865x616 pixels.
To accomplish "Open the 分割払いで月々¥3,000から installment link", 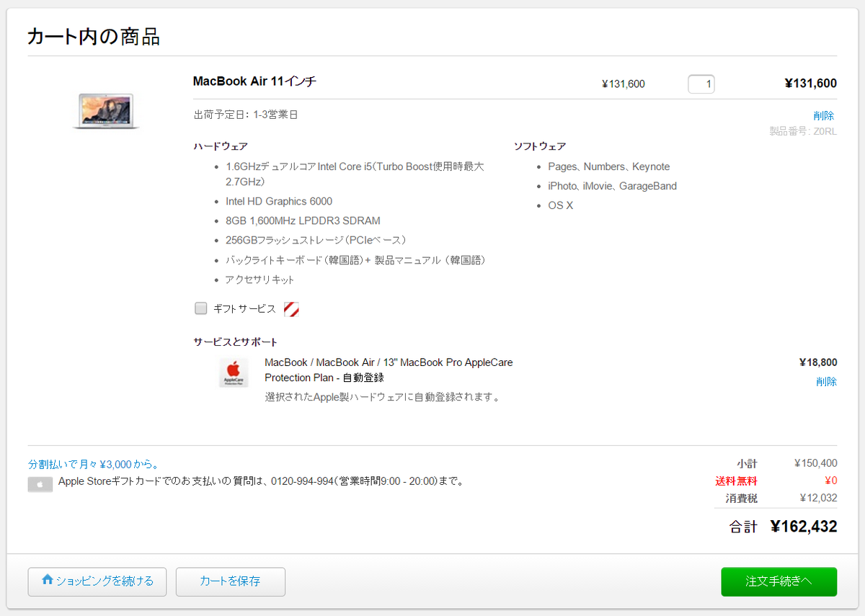I will click(94, 464).
